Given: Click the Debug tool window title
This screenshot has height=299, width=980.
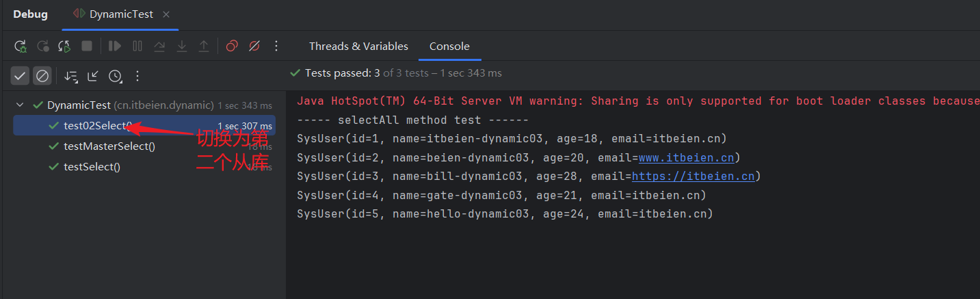Looking at the screenshot, I should (30, 14).
